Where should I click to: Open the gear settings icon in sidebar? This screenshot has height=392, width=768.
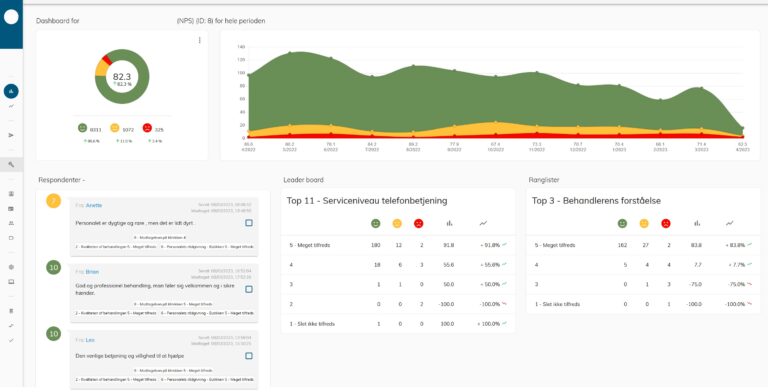(11, 267)
